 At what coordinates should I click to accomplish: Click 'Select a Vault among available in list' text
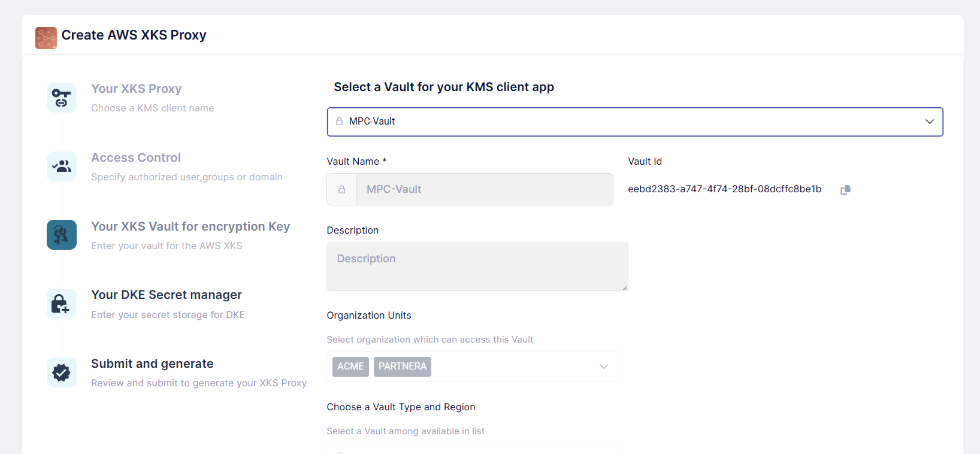coord(406,431)
